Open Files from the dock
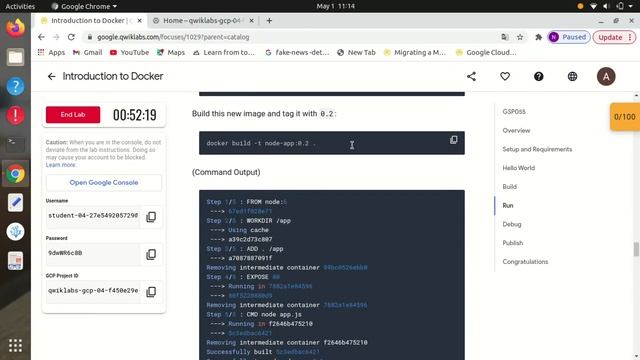 15,57
